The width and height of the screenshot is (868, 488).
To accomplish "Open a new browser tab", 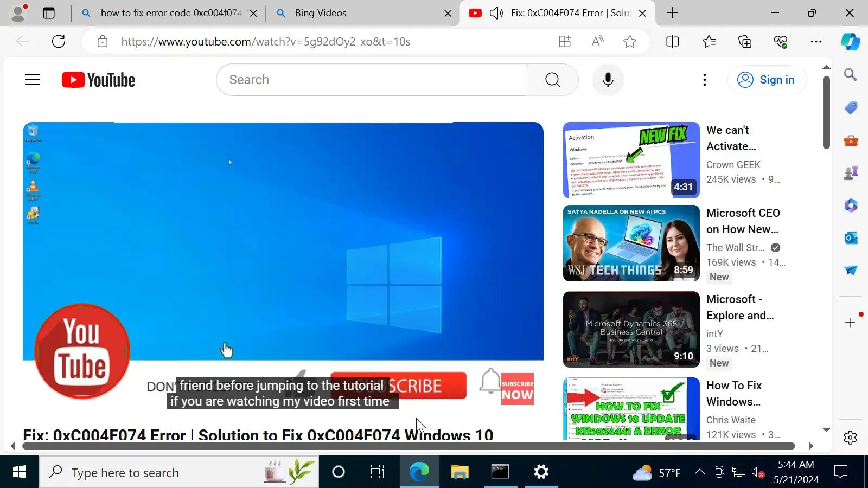I will point(672,13).
